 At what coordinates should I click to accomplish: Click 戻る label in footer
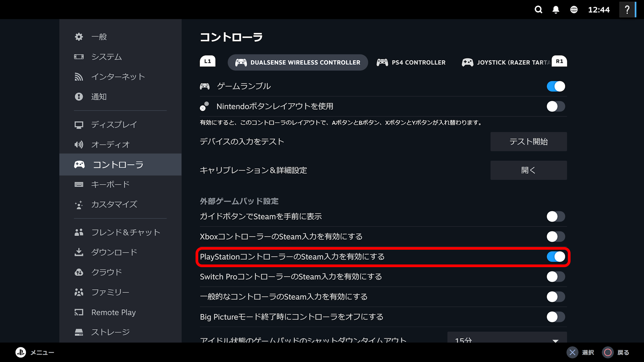coord(623,353)
